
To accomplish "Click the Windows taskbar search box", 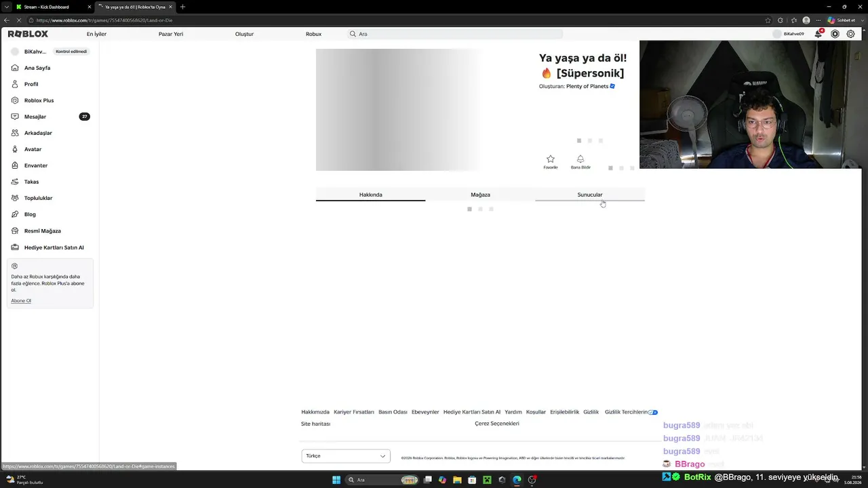I will (382, 480).
